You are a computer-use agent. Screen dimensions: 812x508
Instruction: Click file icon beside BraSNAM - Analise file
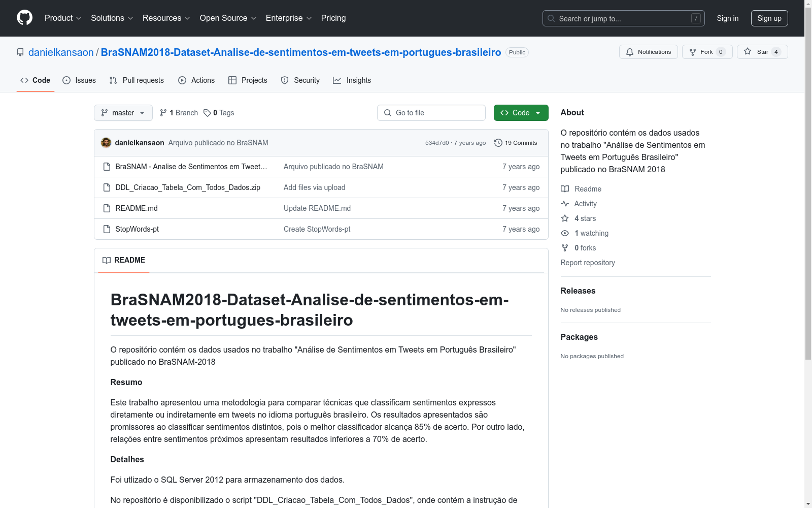(107, 167)
